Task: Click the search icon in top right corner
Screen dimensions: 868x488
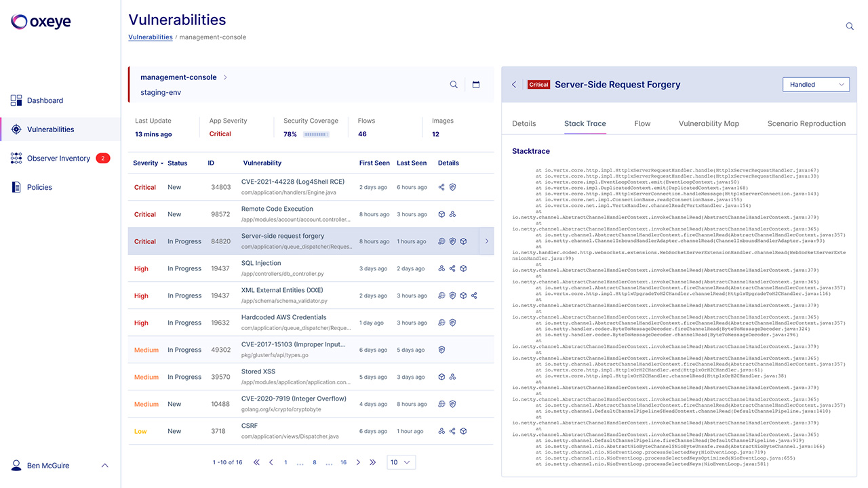Action: 850,26
